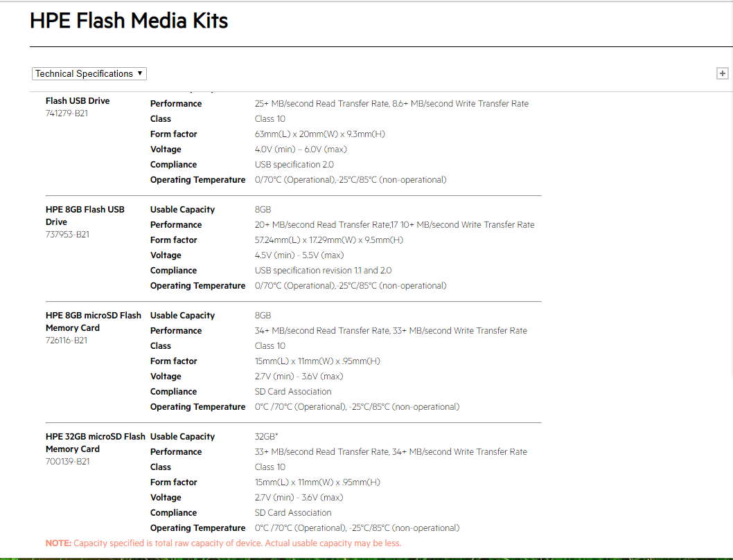This screenshot has height=560, width=733.
Task: Select part number 737953-B21
Action: click(x=67, y=235)
